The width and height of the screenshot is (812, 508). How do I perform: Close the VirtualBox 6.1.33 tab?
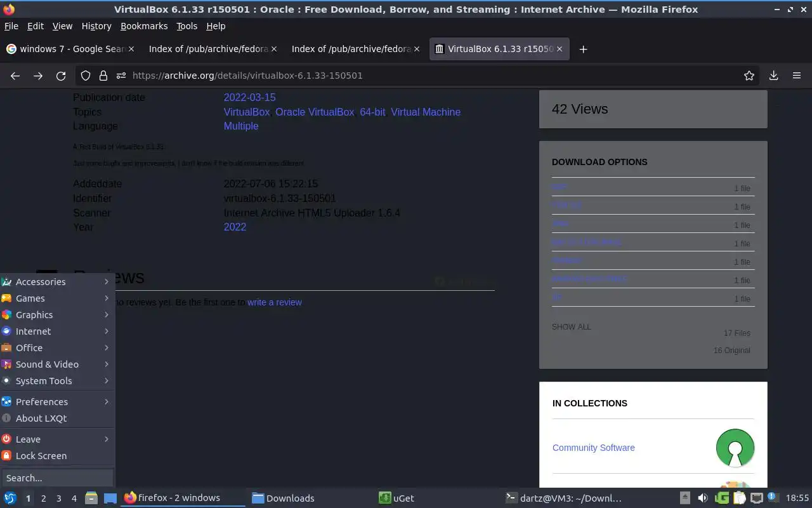click(x=560, y=49)
